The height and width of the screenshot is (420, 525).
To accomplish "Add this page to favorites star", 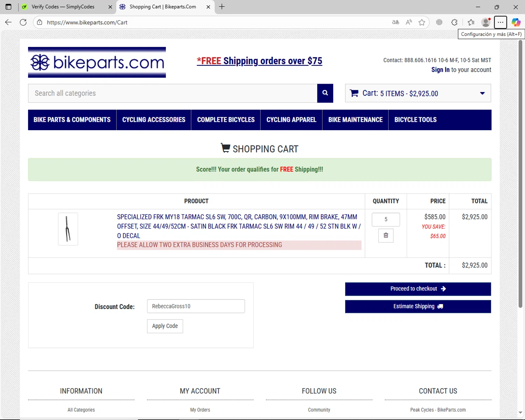I will click(422, 22).
